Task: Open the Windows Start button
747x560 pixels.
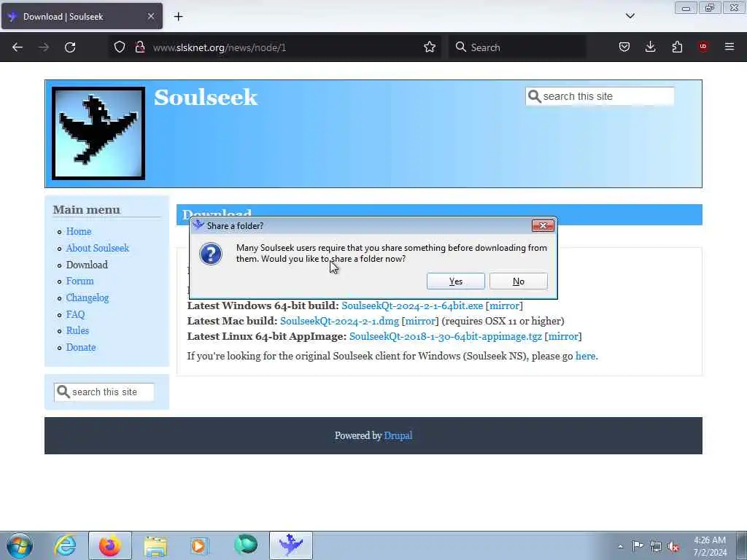Action: tap(20, 545)
